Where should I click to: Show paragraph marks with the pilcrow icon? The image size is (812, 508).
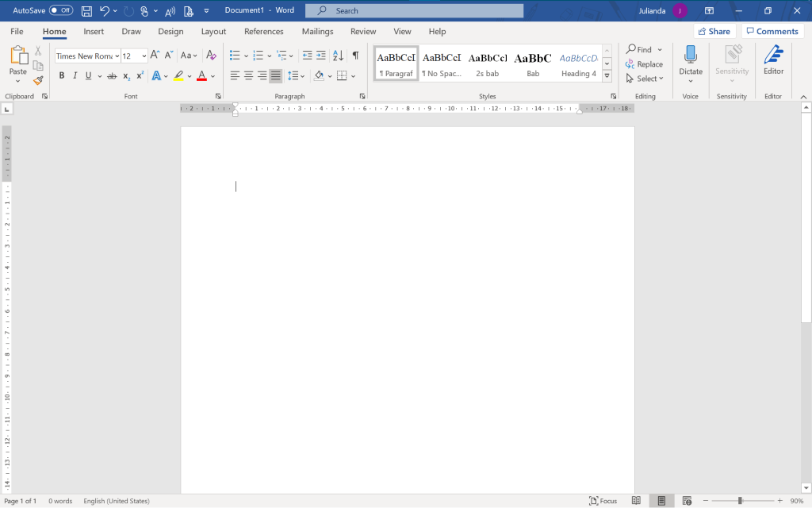(x=355, y=56)
